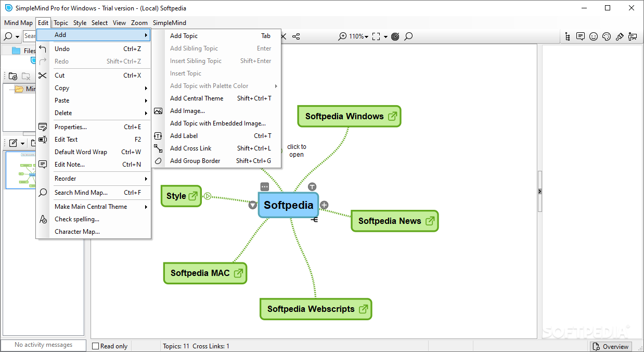Image resolution: width=644 pixels, height=352 pixels.
Task: Choose Add Central Theme
Action: coord(216,98)
